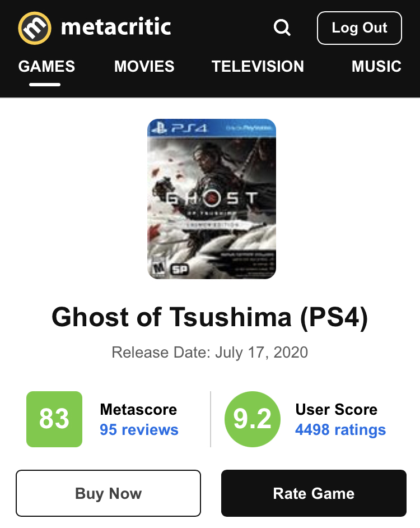Select the Music tab
Screen dimensions: 420x528
[x=376, y=66]
